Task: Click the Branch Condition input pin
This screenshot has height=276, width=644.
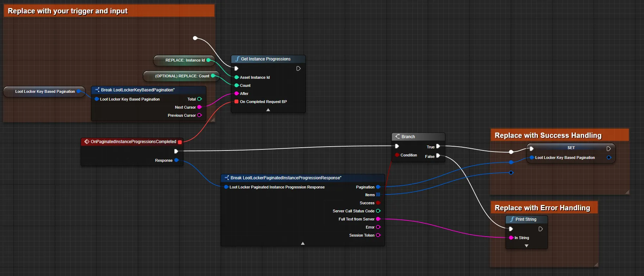Action: [397, 155]
